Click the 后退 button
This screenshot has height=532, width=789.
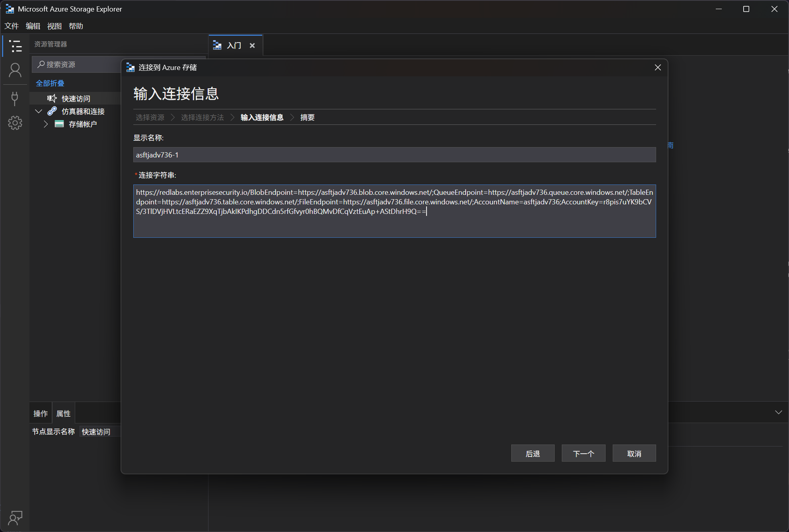pos(532,453)
